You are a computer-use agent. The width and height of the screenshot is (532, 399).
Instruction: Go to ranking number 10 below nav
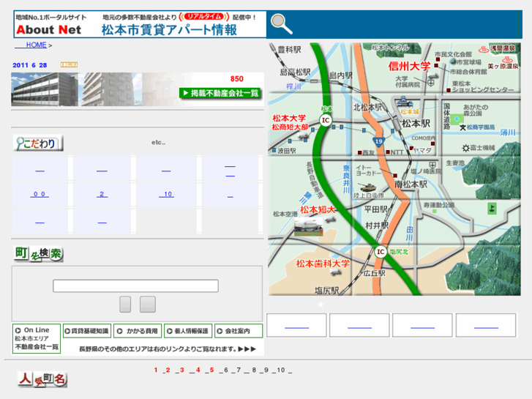(280, 370)
